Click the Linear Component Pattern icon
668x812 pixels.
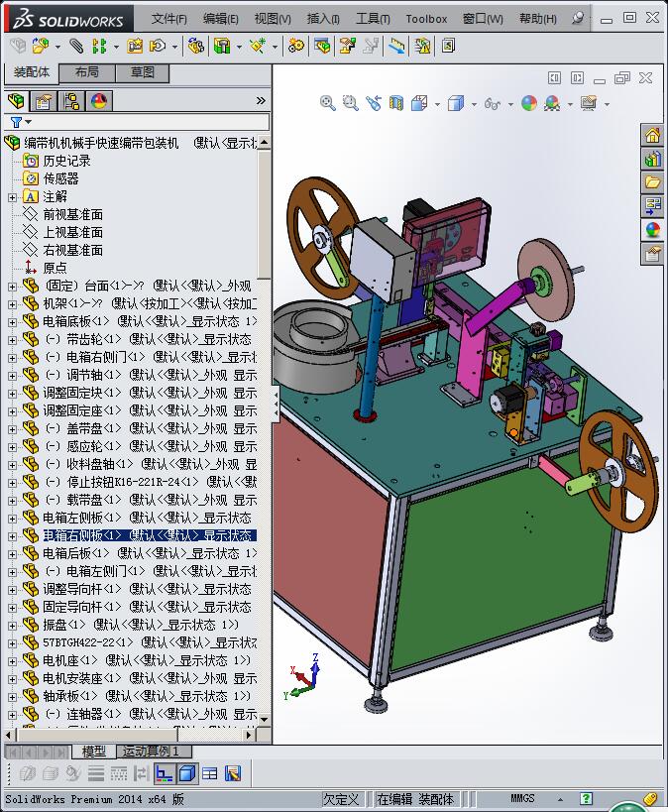(98, 46)
